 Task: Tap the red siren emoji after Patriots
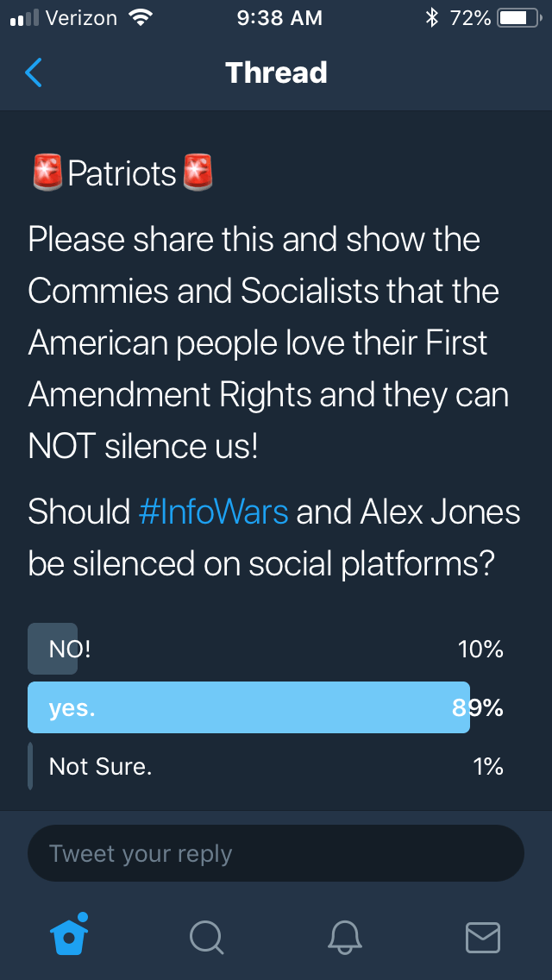point(197,173)
